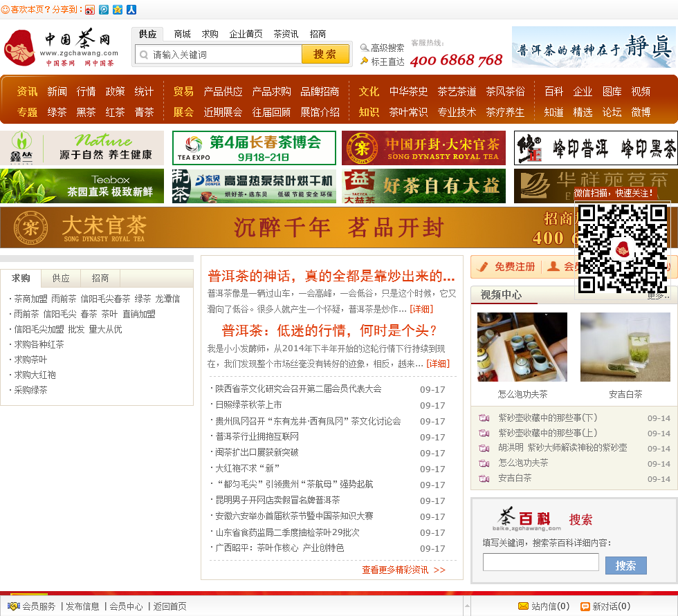Click video icon beside 怎么泡功夫茶 list row
This screenshot has width=678, height=616.
pyautogui.click(x=484, y=463)
